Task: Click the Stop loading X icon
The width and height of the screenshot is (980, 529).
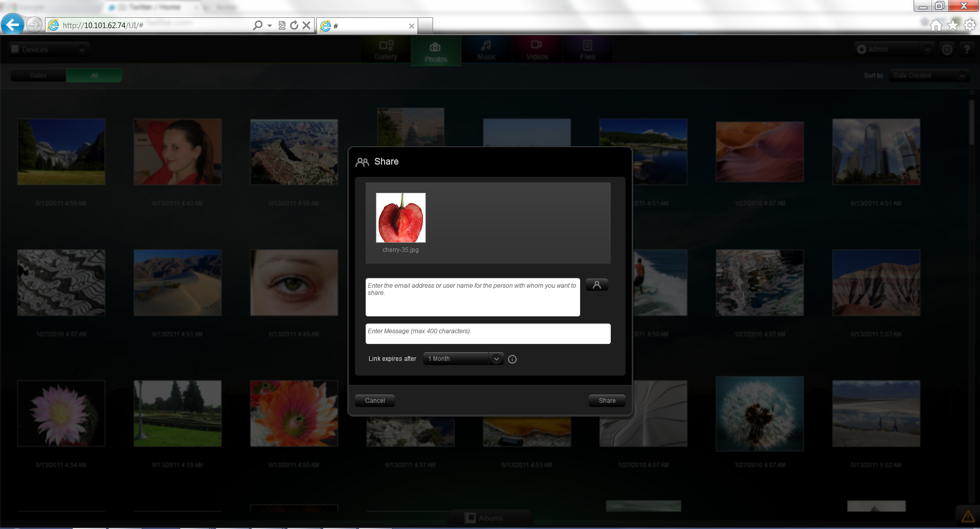Action: tap(306, 25)
